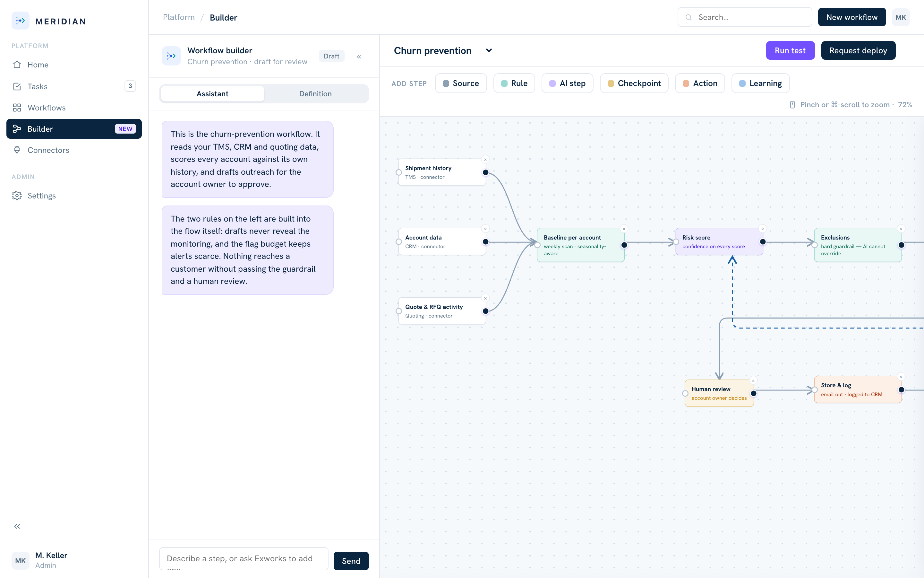Click the Run test button
Image resolution: width=924 pixels, height=578 pixels.
coord(790,50)
